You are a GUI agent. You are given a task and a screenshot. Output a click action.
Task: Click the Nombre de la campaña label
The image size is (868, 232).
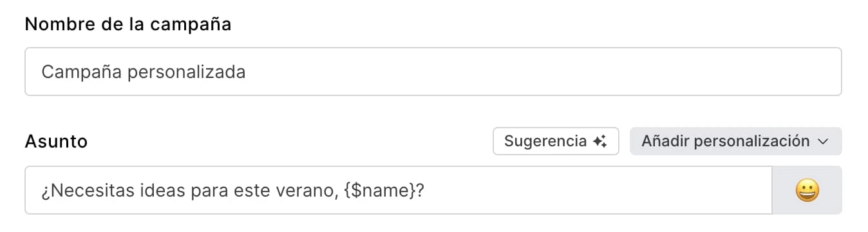128,24
